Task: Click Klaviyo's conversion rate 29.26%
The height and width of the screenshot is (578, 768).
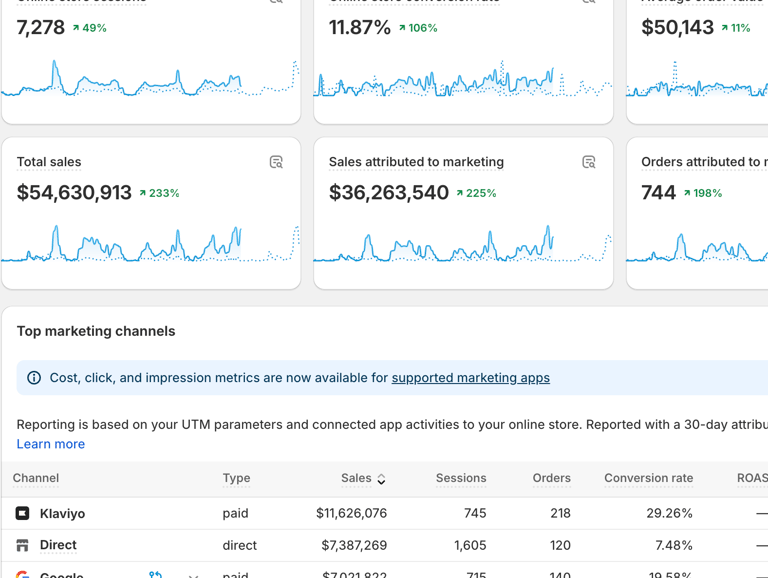Action: click(x=669, y=513)
